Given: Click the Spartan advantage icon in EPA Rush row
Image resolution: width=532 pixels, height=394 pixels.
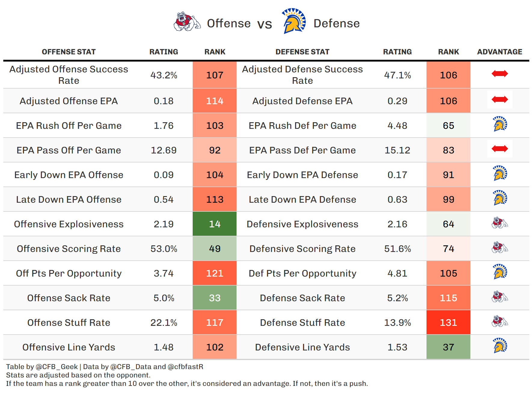Looking at the screenshot, I should [500, 124].
